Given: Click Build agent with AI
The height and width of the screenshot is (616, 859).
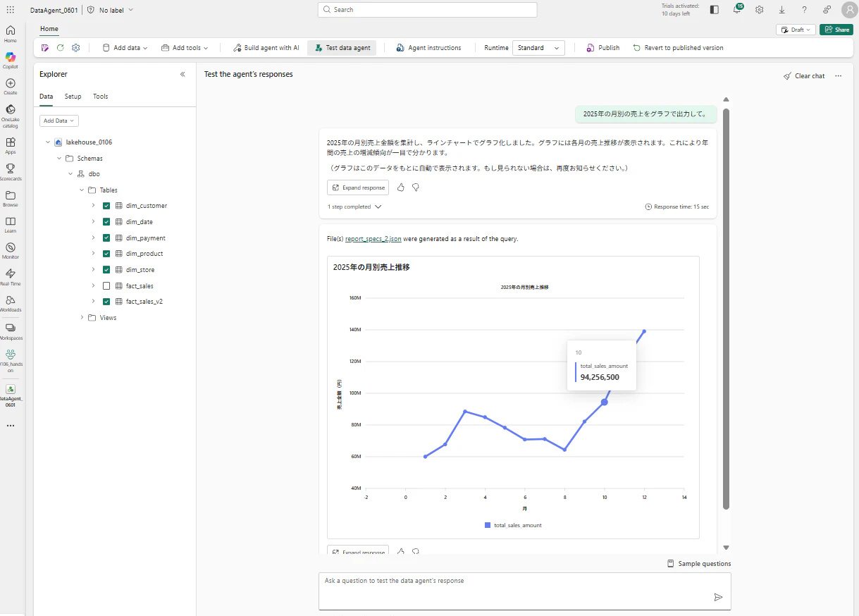Looking at the screenshot, I should coord(266,48).
